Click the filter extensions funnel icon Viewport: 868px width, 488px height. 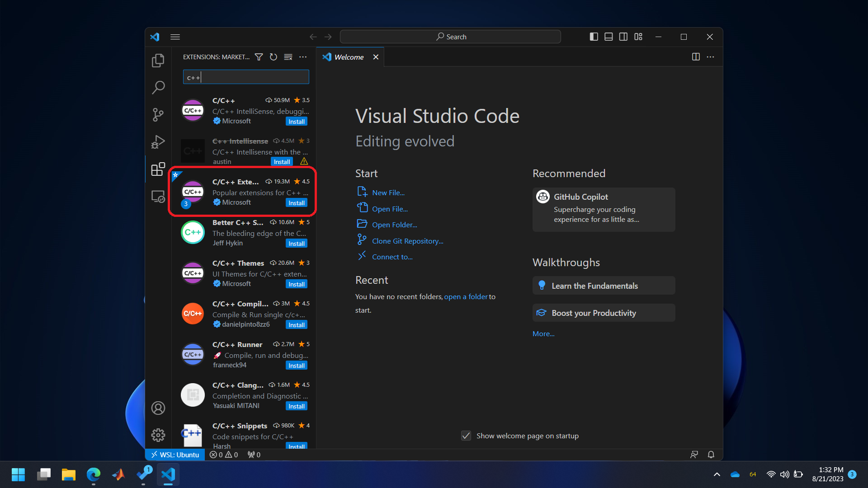tap(259, 57)
